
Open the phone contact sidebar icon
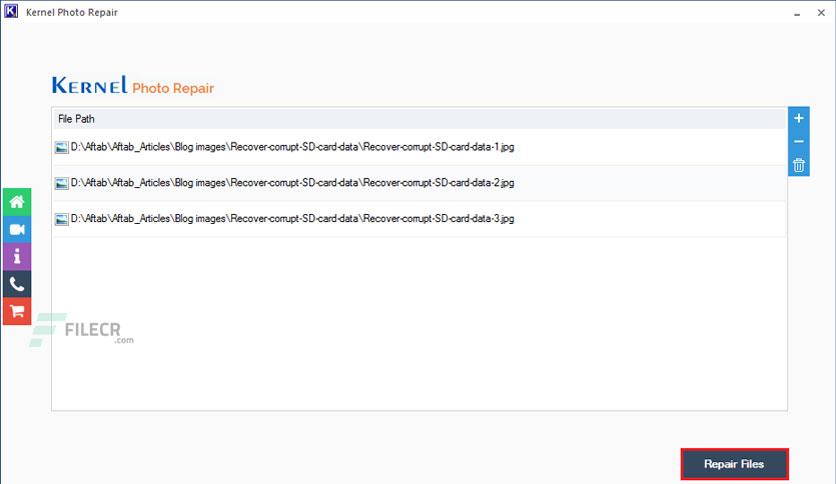(17, 284)
